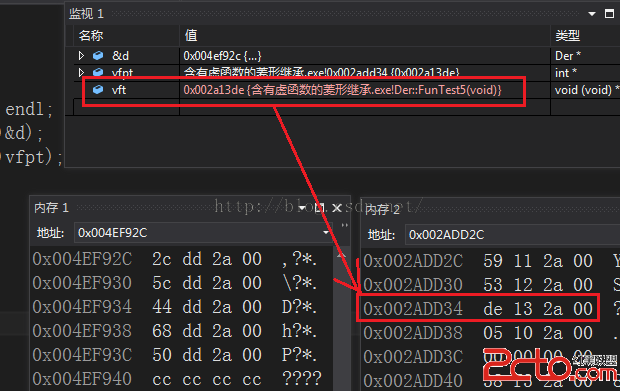
Task: Open the Memory 1 address history dropdown
Action: click(326, 232)
